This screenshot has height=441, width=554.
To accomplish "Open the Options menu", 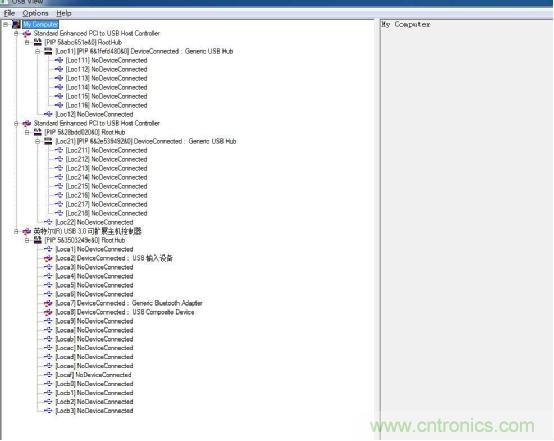I will 35,13.
